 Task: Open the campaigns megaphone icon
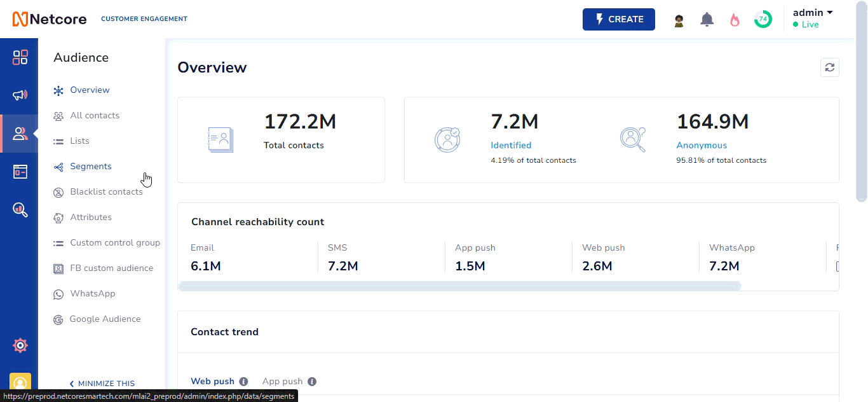pos(20,95)
